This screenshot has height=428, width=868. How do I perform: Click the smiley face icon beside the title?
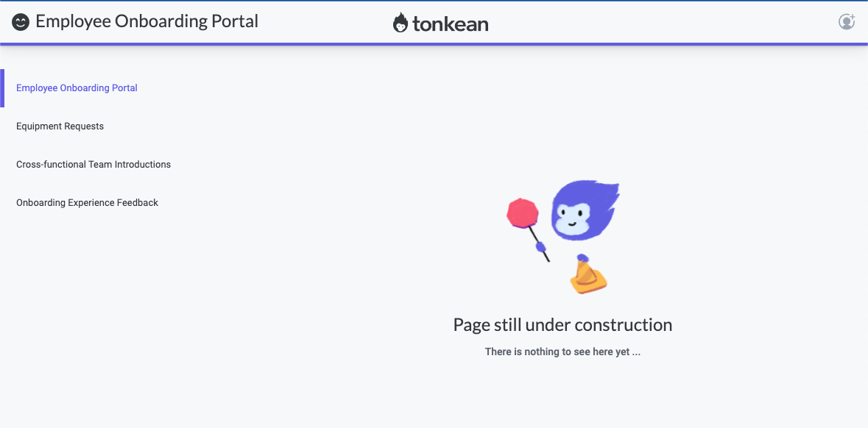[20, 21]
